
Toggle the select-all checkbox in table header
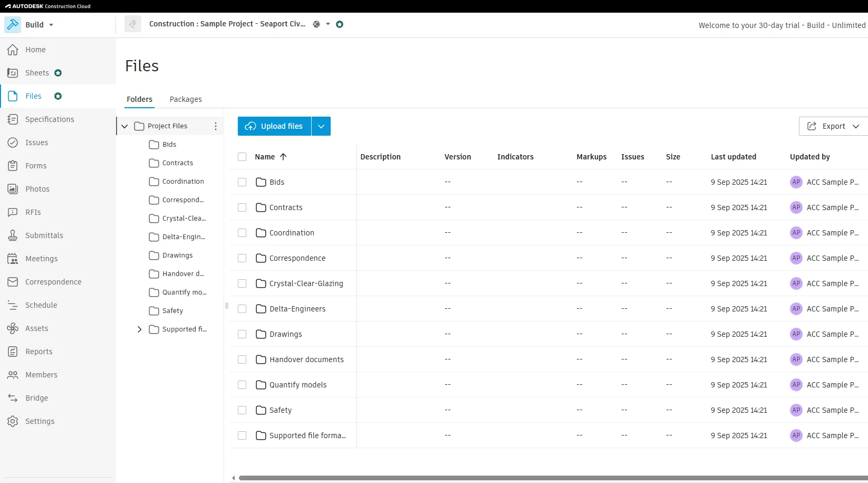242,157
